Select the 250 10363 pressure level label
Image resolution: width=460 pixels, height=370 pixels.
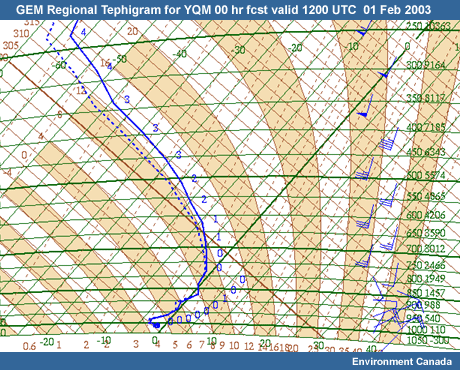(428, 26)
